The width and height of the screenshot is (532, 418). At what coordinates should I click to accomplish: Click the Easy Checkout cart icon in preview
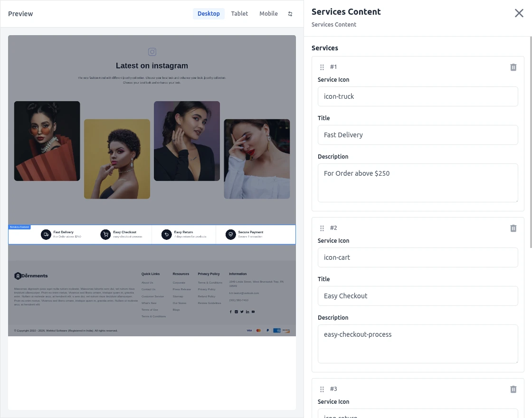[x=105, y=235]
